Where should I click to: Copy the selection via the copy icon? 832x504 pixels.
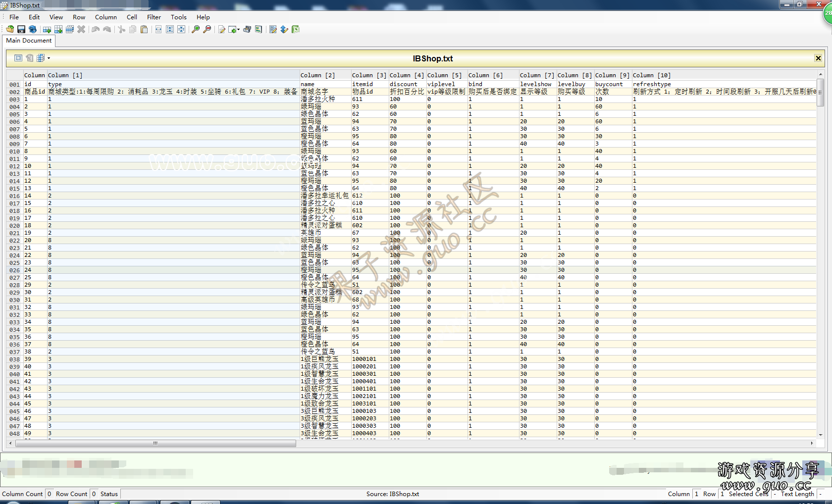(132, 29)
